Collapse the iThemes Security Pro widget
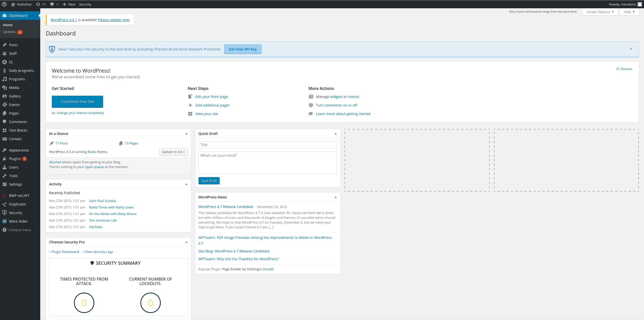The height and width of the screenshot is (320, 644). click(x=186, y=242)
